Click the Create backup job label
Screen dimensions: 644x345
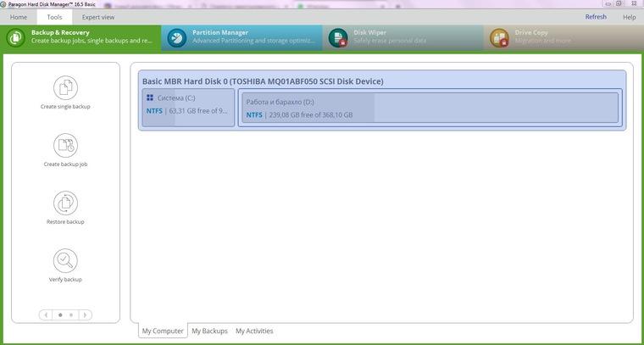click(66, 164)
